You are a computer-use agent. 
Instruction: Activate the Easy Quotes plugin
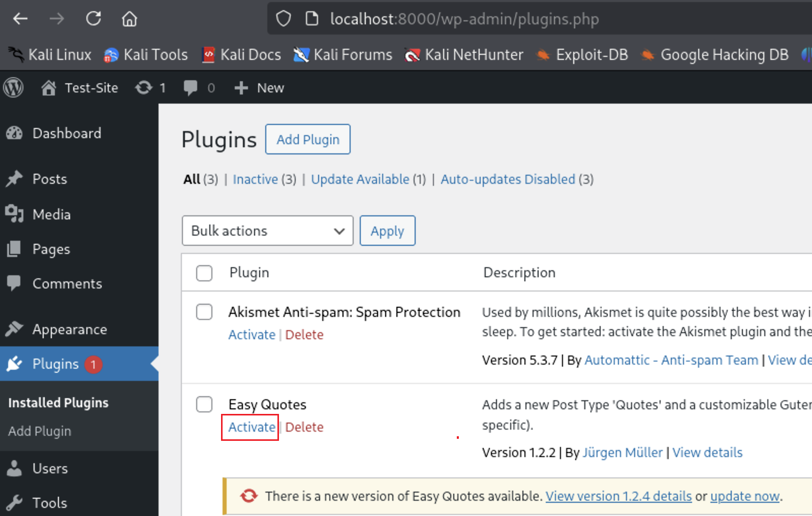pyautogui.click(x=252, y=427)
